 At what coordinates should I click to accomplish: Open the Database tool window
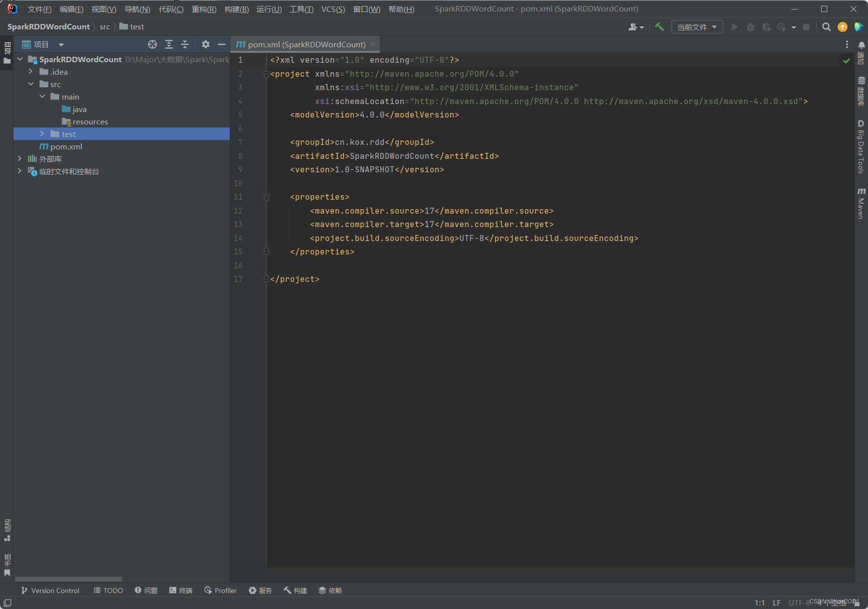862,91
